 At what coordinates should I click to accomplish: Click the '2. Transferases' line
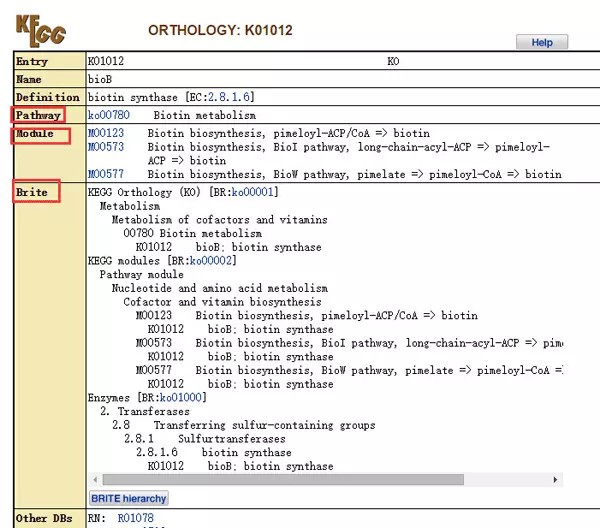tap(145, 411)
